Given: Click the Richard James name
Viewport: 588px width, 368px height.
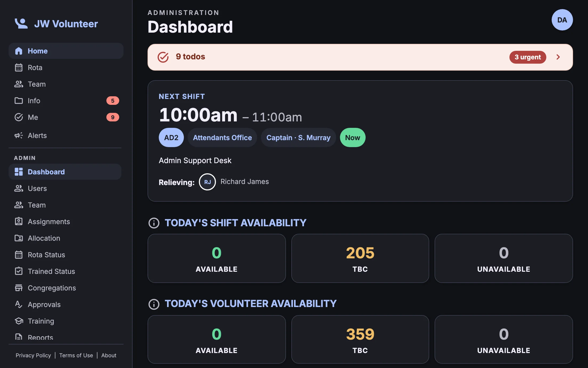Looking at the screenshot, I should click(245, 182).
